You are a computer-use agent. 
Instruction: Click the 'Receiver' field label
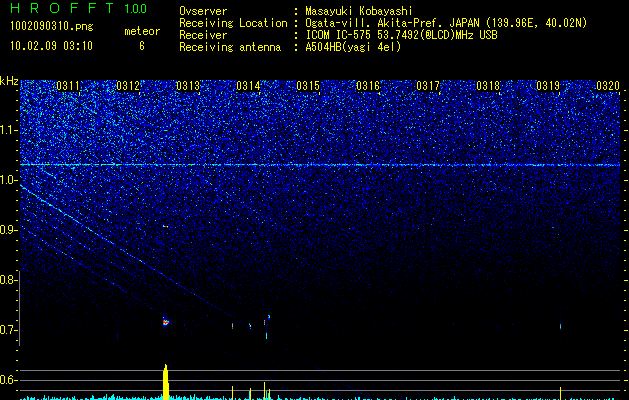(203, 35)
